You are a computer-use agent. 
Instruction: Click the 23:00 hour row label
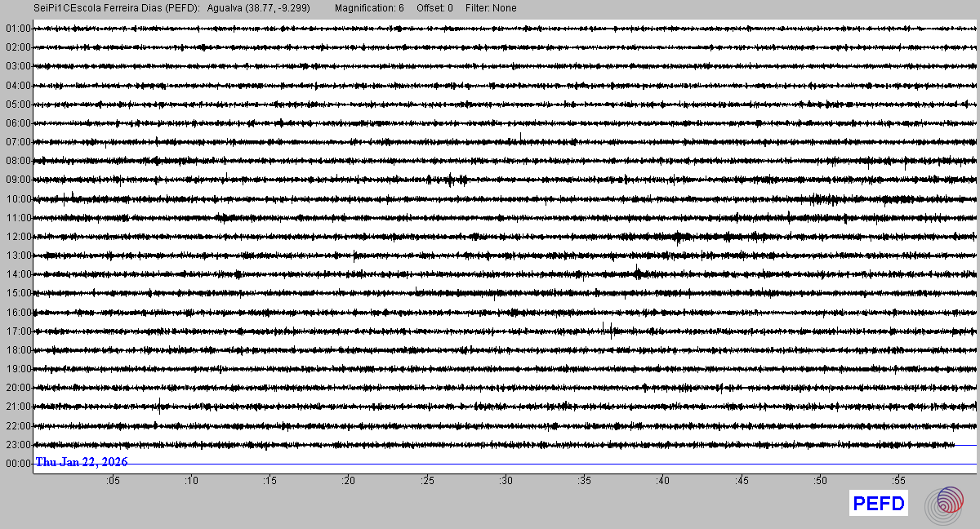(x=18, y=445)
